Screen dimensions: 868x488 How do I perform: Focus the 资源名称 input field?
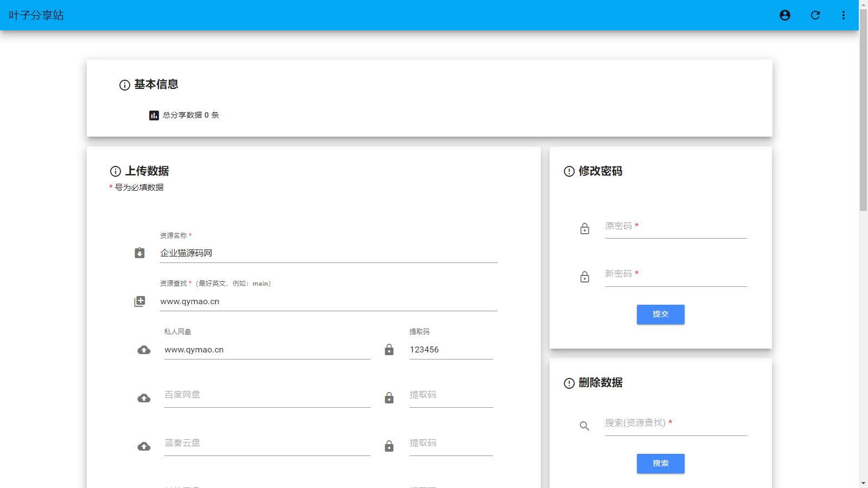[328, 253]
